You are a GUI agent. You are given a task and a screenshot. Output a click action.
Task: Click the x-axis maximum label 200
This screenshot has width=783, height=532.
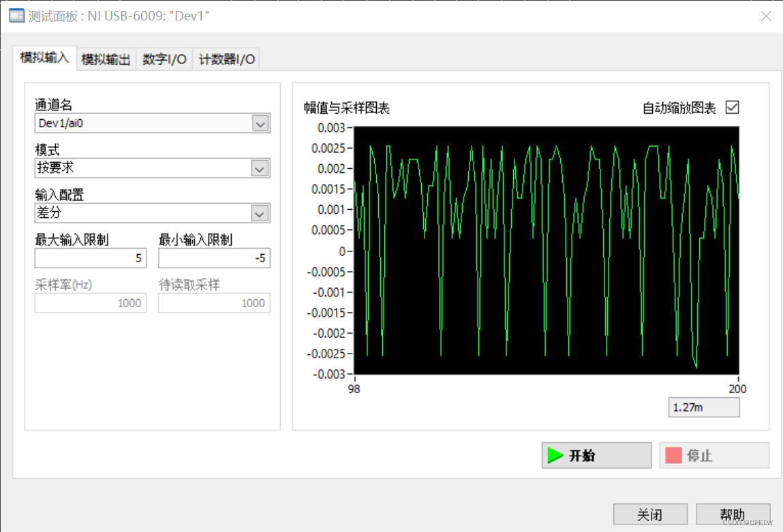pyautogui.click(x=737, y=389)
